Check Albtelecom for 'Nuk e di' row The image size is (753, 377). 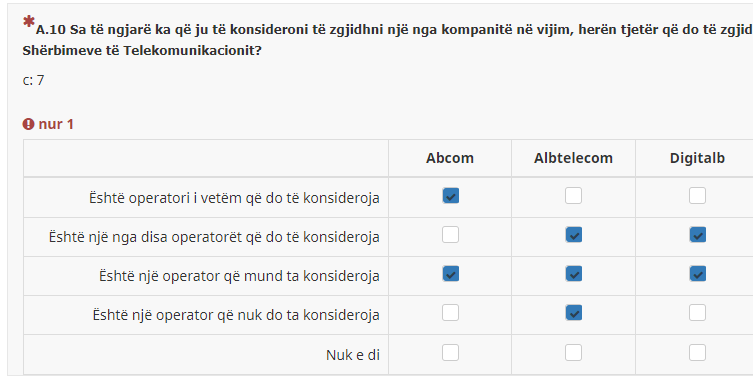click(573, 353)
